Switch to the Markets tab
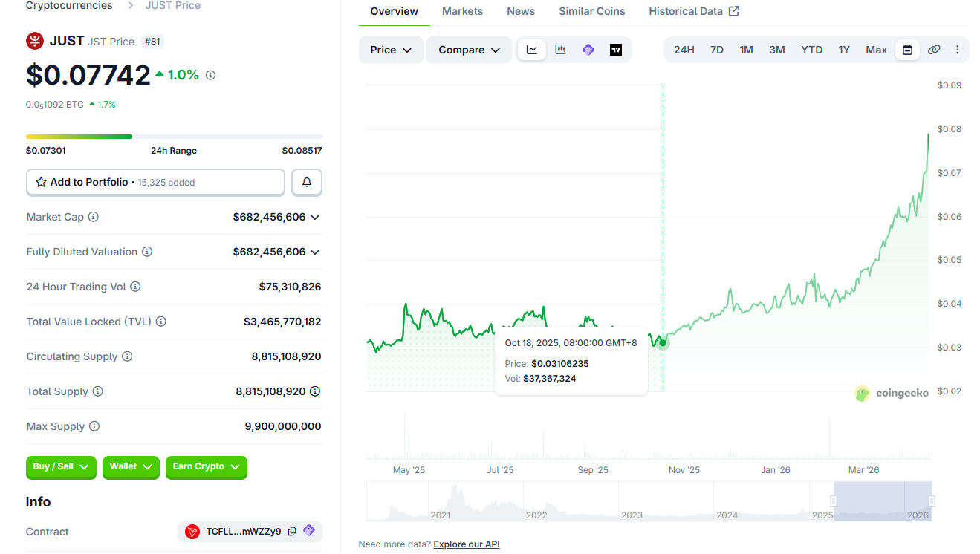 click(462, 11)
